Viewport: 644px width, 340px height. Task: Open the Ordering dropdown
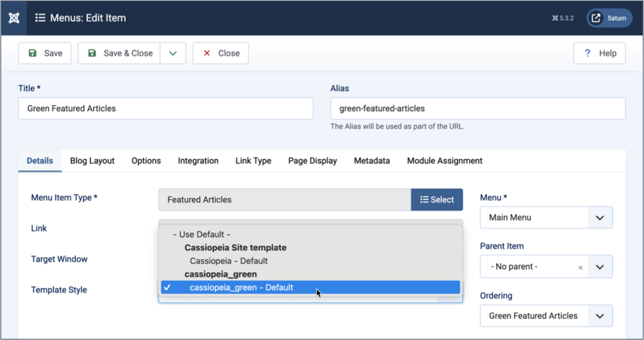[x=546, y=316]
